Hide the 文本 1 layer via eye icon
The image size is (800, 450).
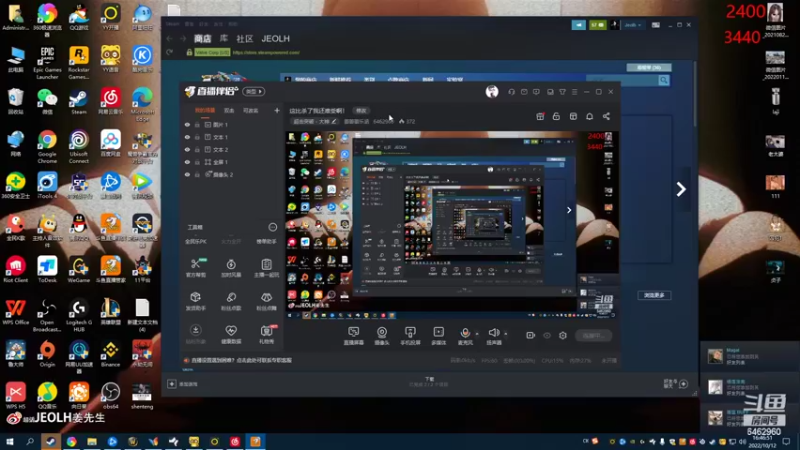[187, 137]
